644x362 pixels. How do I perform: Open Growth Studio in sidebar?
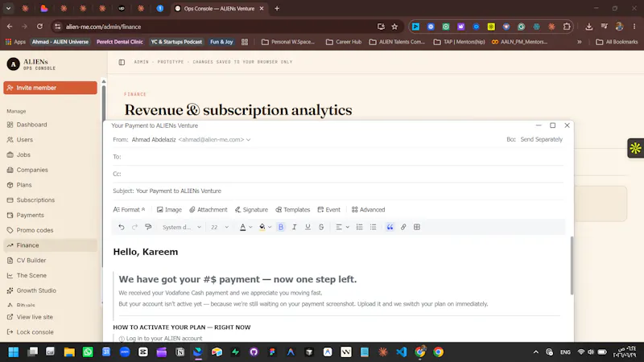pyautogui.click(x=50, y=290)
